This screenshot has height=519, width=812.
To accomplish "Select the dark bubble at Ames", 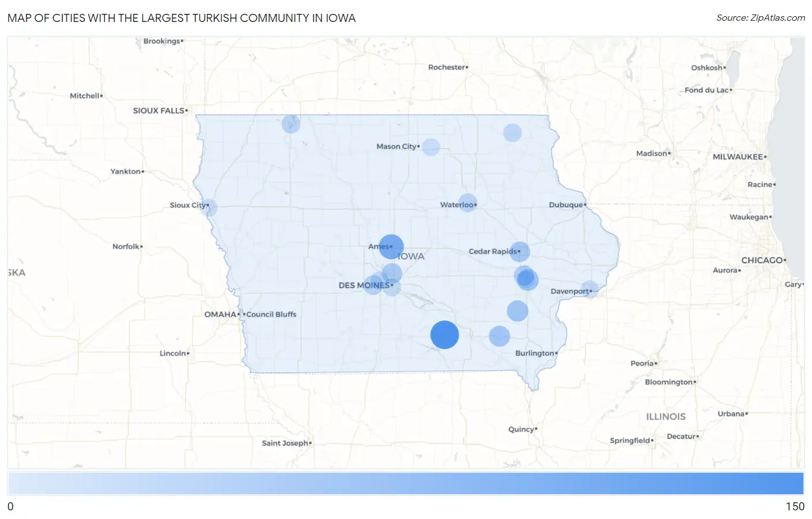I will coord(391,247).
